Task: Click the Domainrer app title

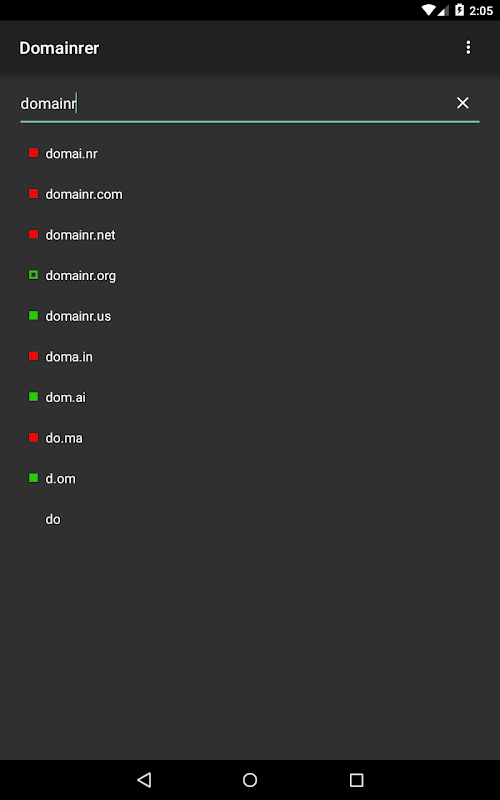Action: point(59,48)
